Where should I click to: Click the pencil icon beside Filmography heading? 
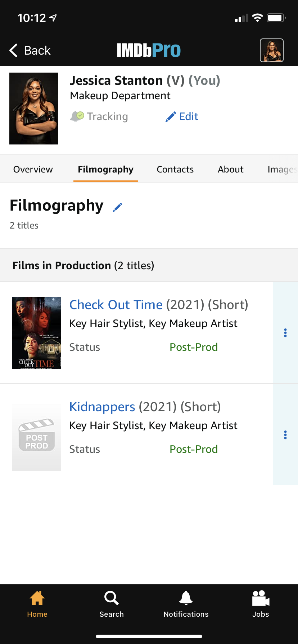tap(117, 207)
